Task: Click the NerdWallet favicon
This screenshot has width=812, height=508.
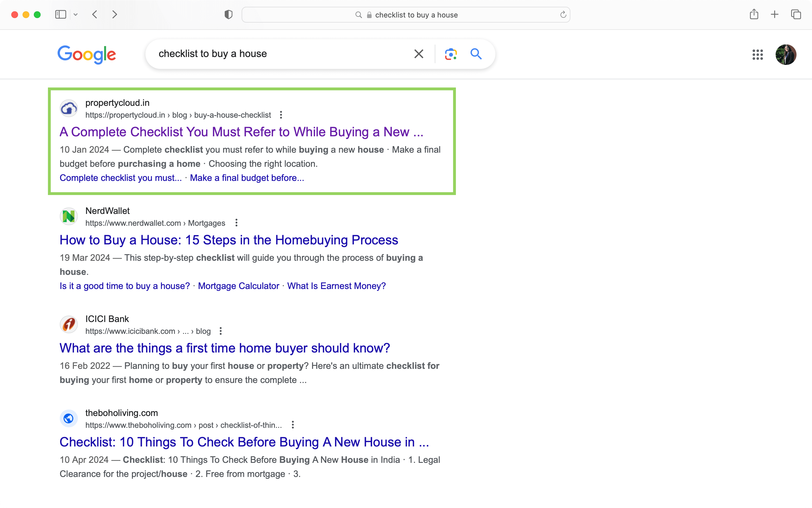Action: click(69, 216)
